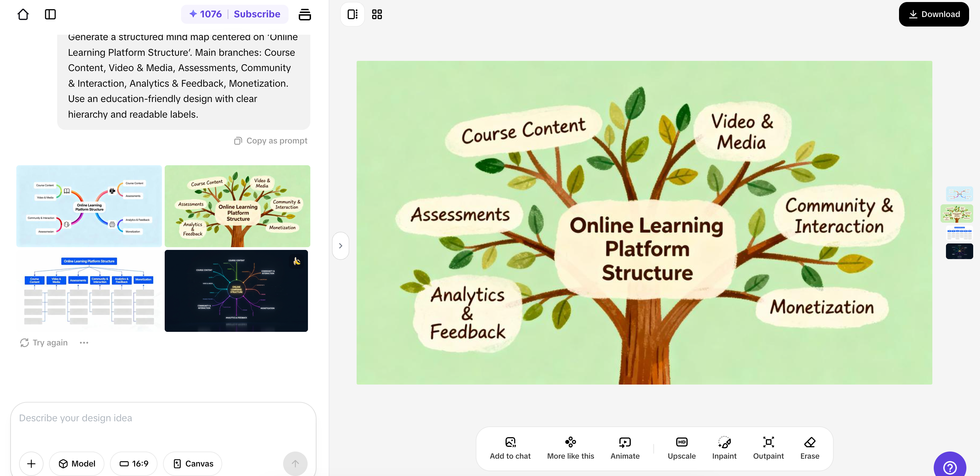Pick the hierarchy chart strip thumbnail on the right

(959, 233)
